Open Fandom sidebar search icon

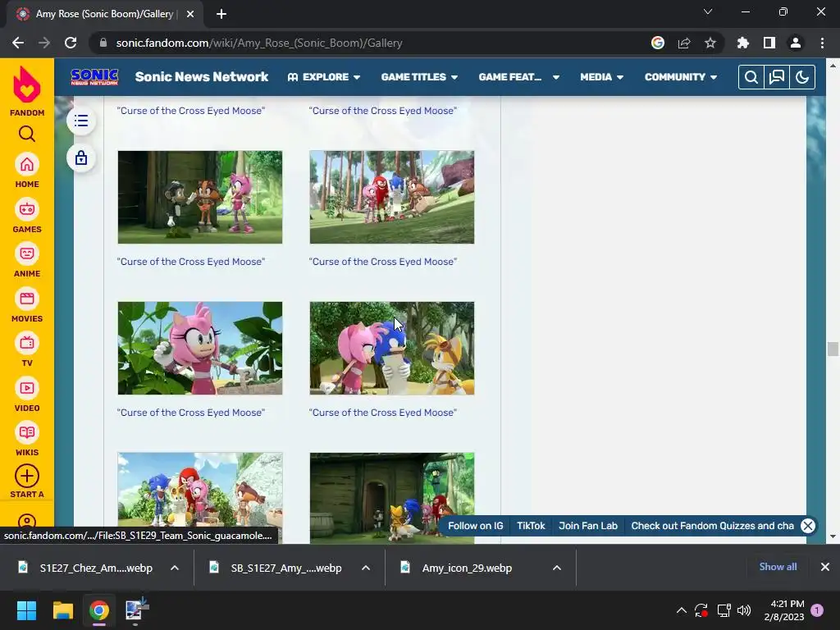27,134
